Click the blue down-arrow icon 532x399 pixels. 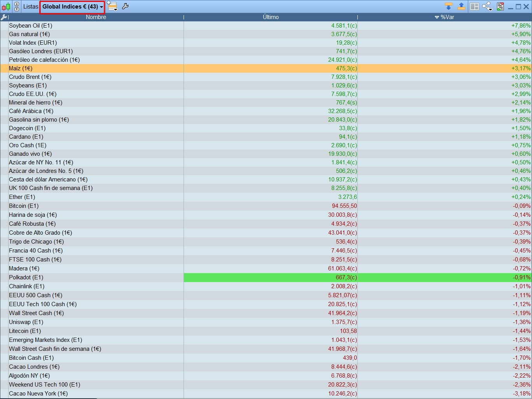[448, 6]
